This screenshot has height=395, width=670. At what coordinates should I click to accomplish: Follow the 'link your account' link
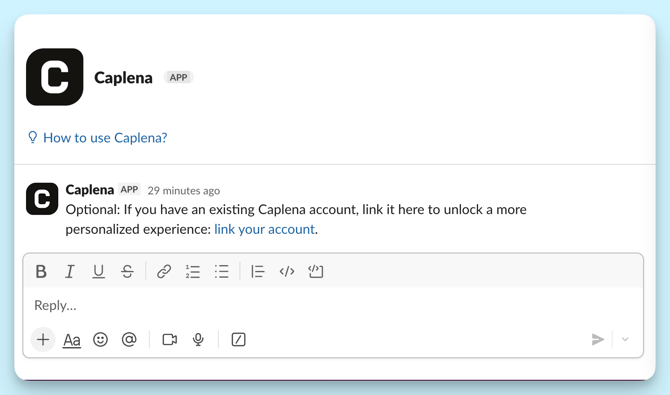[264, 230]
